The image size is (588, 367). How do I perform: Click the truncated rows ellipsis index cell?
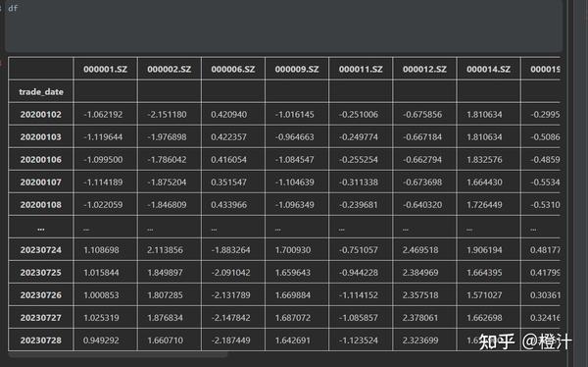[x=41, y=228]
